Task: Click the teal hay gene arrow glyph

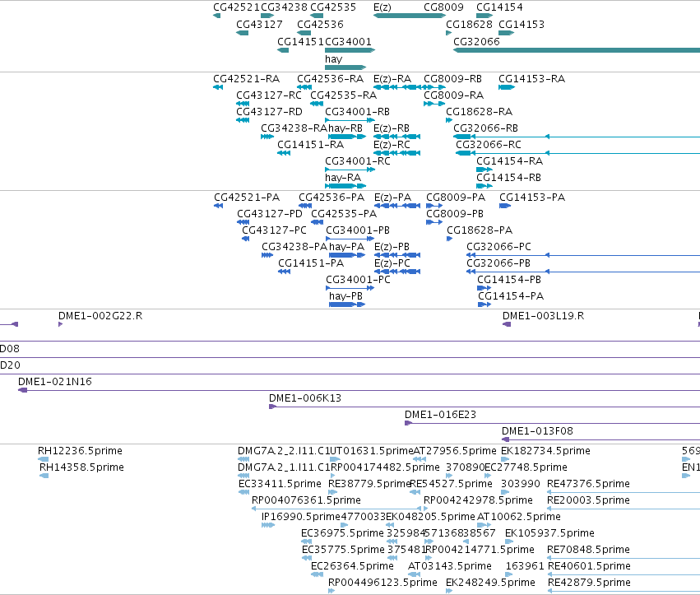Action: 345,67
